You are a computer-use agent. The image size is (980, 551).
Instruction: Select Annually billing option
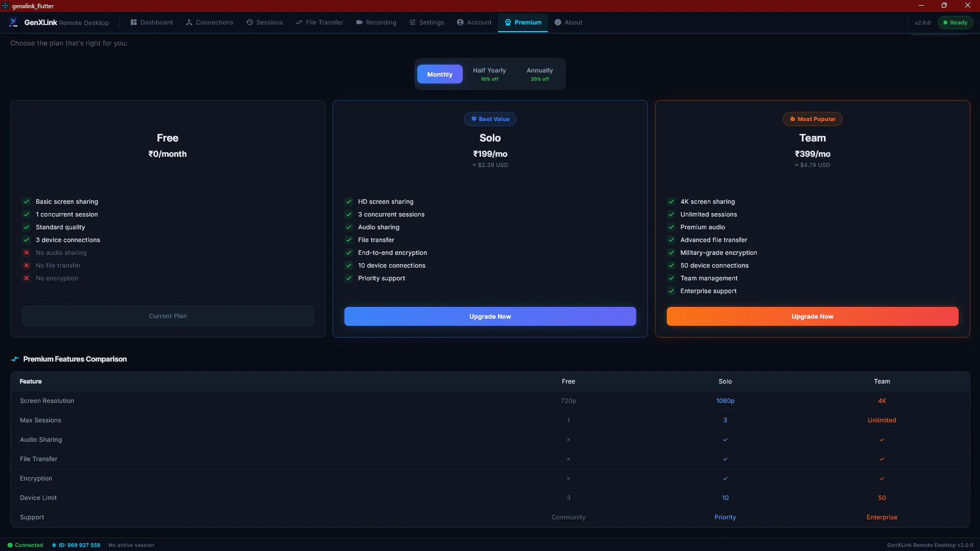pos(540,74)
